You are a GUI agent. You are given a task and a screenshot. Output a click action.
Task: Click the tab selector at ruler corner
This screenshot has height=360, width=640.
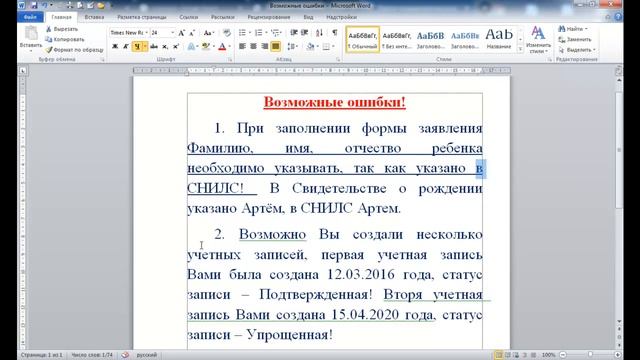23,70
